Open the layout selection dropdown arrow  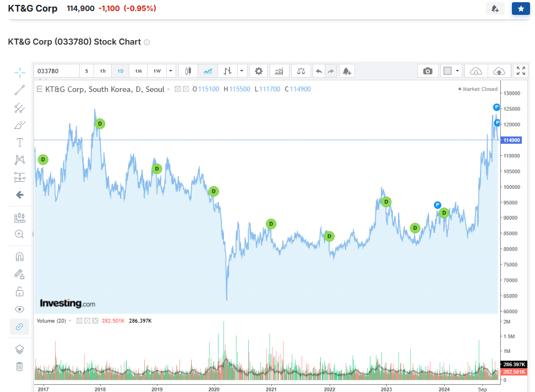457,71
